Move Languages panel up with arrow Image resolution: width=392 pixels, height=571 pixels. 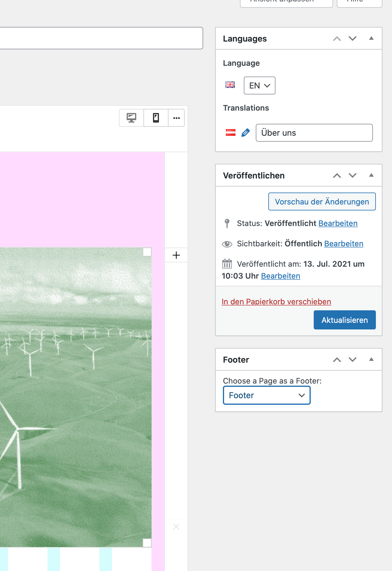pos(337,39)
